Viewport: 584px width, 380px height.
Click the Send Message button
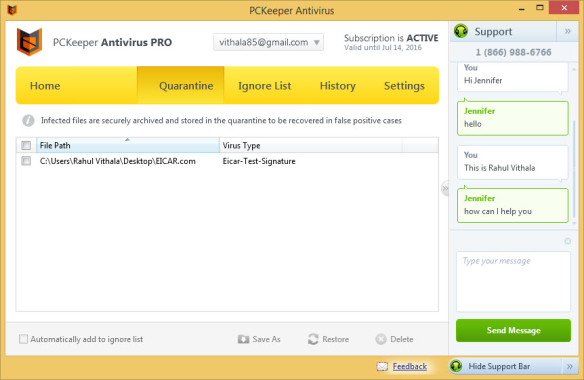click(x=513, y=330)
